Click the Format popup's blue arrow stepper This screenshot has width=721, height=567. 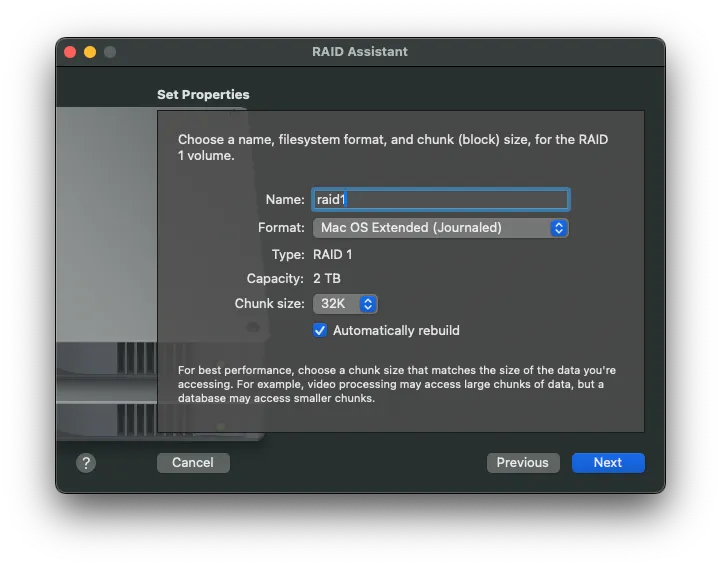(559, 228)
